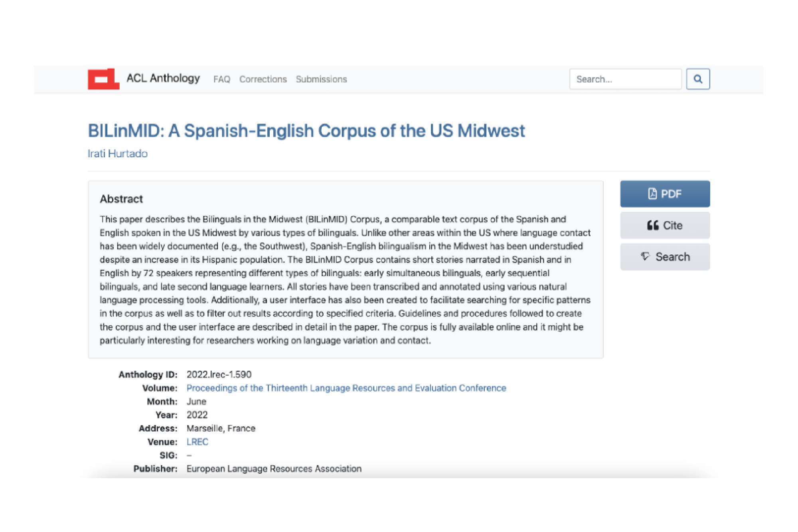Click inside the search input field

pos(625,79)
